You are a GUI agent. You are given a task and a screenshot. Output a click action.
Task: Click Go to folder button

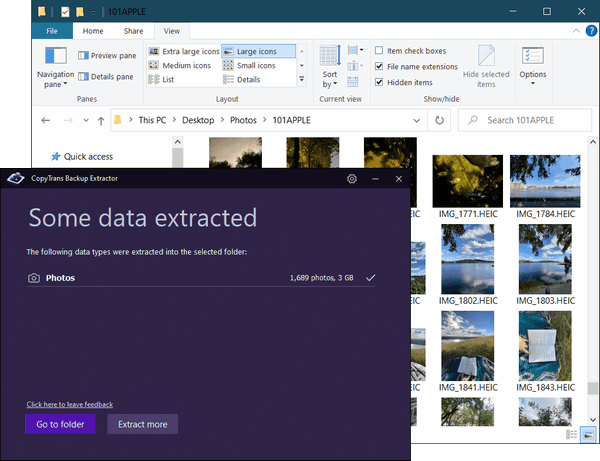(x=60, y=424)
